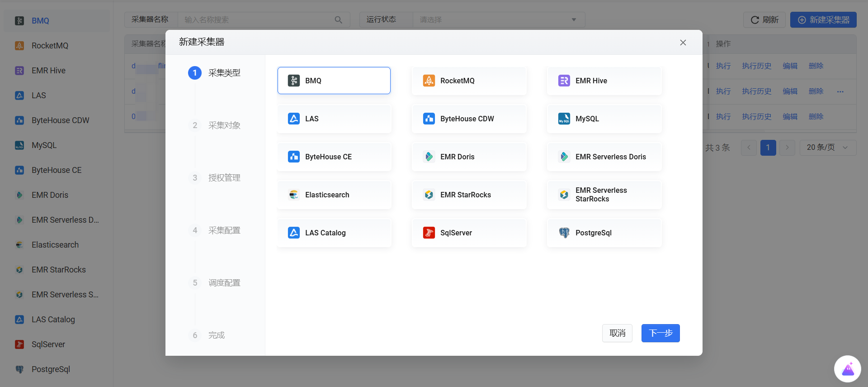Click the previous page arrow
Viewport: 868px width, 387px height.
749,148
